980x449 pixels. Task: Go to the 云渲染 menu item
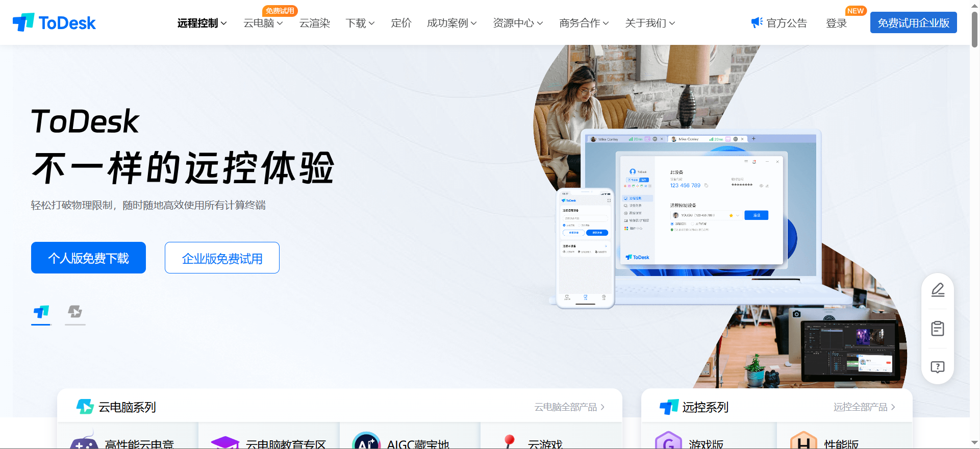315,23
